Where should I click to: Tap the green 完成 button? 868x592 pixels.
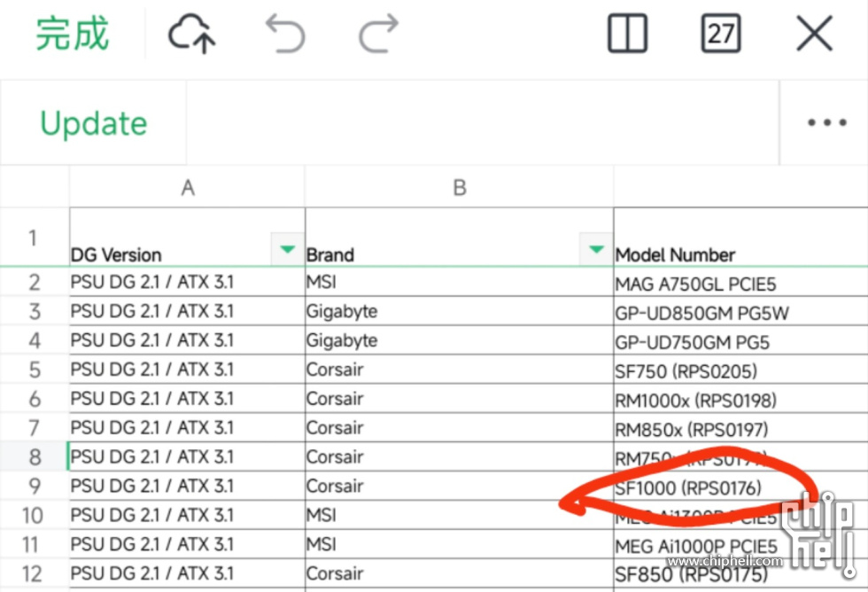(73, 35)
